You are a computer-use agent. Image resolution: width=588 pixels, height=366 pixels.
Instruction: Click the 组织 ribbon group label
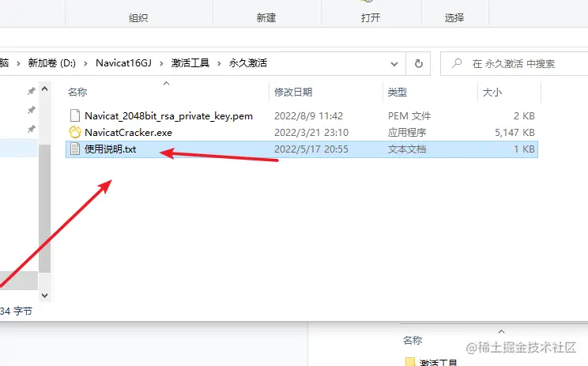click(x=138, y=17)
